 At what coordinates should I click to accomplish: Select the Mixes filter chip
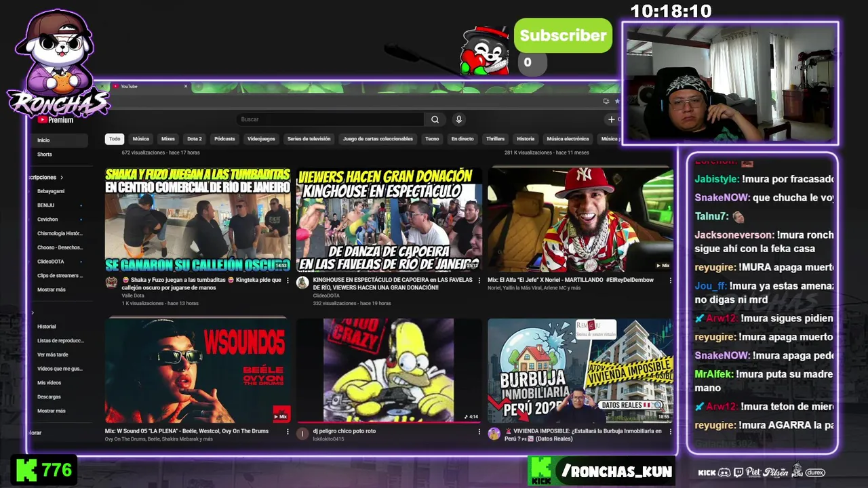(168, 139)
